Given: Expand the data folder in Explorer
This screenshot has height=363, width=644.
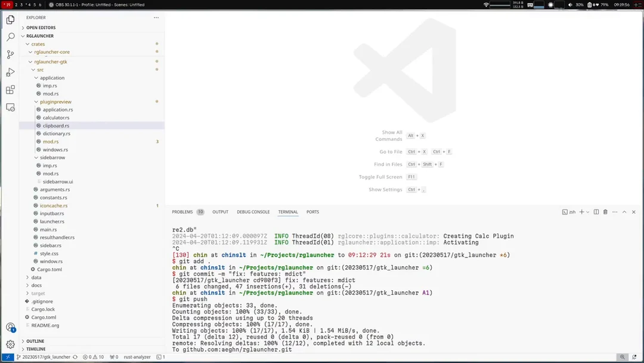Looking at the screenshot, I should click(35, 277).
